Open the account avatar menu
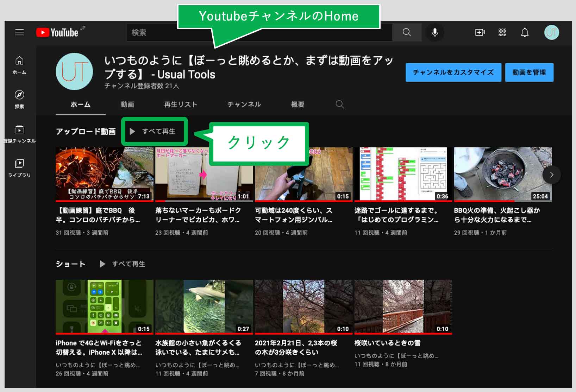 pos(551,32)
